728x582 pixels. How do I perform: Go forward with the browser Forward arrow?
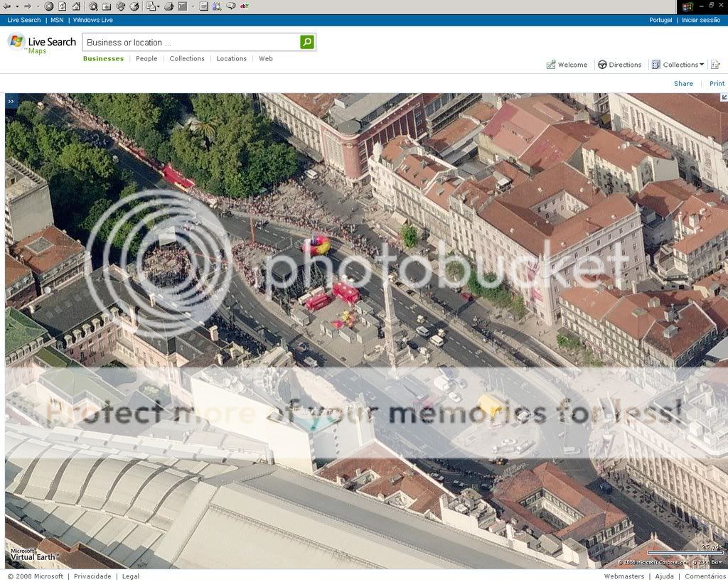click(28, 6)
